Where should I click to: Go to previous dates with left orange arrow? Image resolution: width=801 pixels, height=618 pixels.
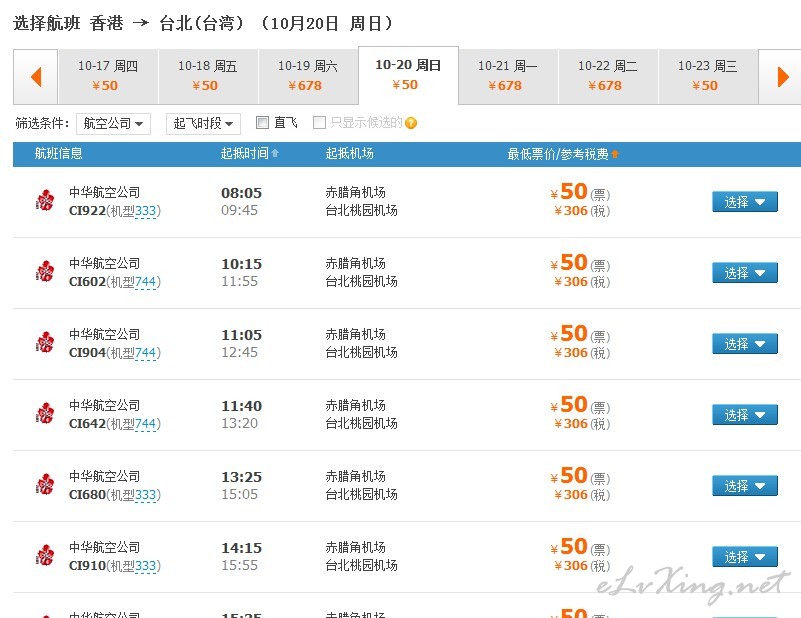[x=36, y=77]
